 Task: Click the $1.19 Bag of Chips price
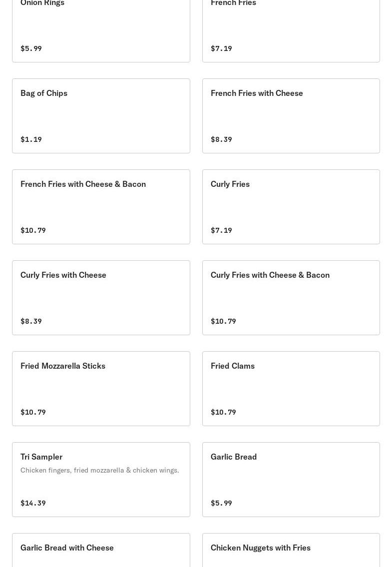[x=31, y=139]
